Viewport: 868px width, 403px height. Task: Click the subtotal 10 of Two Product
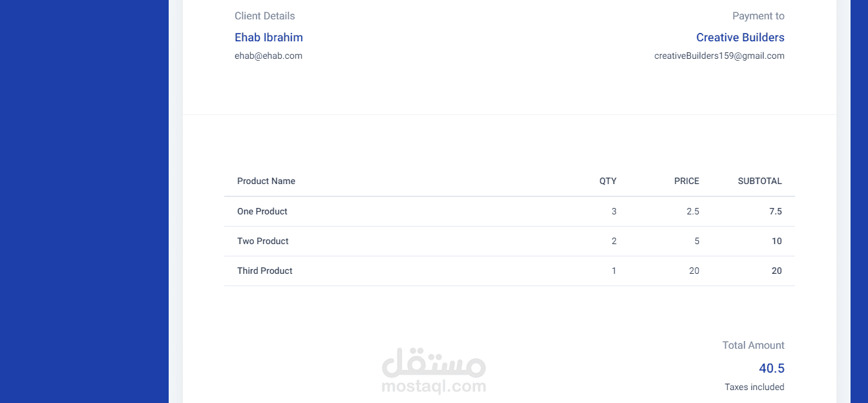click(x=776, y=241)
